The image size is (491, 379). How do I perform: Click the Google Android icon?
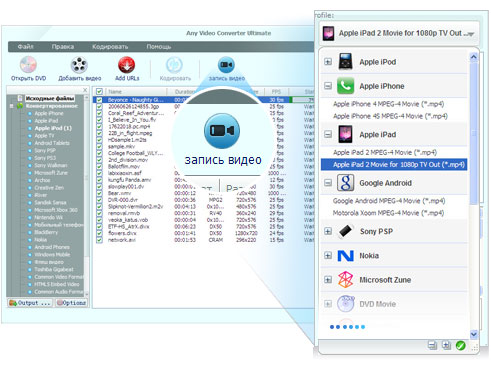[345, 183]
